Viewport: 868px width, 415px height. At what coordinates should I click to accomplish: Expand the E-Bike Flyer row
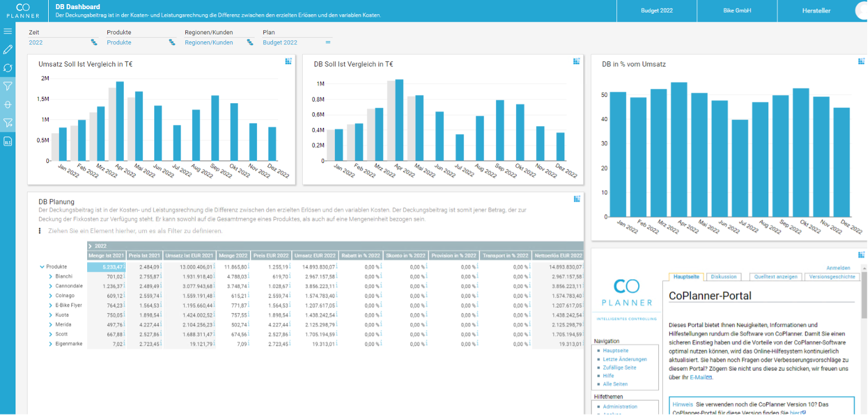click(x=50, y=306)
